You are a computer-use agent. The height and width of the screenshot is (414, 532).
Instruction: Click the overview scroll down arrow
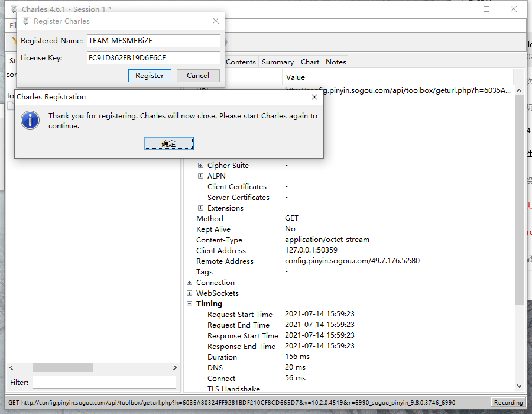[x=519, y=386]
